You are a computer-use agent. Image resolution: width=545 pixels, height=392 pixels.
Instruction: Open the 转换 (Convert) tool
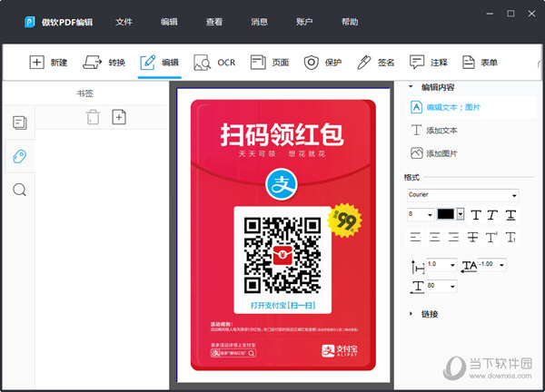[x=104, y=63]
